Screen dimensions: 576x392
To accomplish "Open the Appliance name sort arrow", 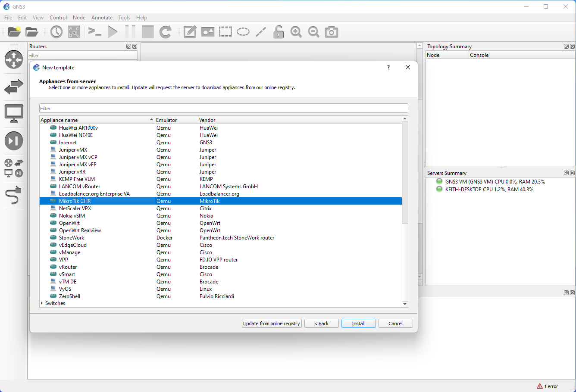I will pos(151,120).
